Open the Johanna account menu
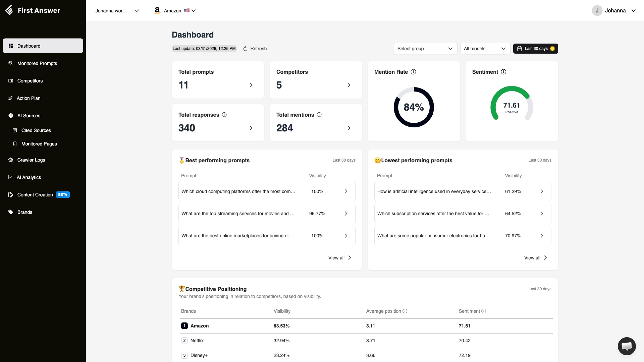The image size is (644, 362). click(x=615, y=10)
